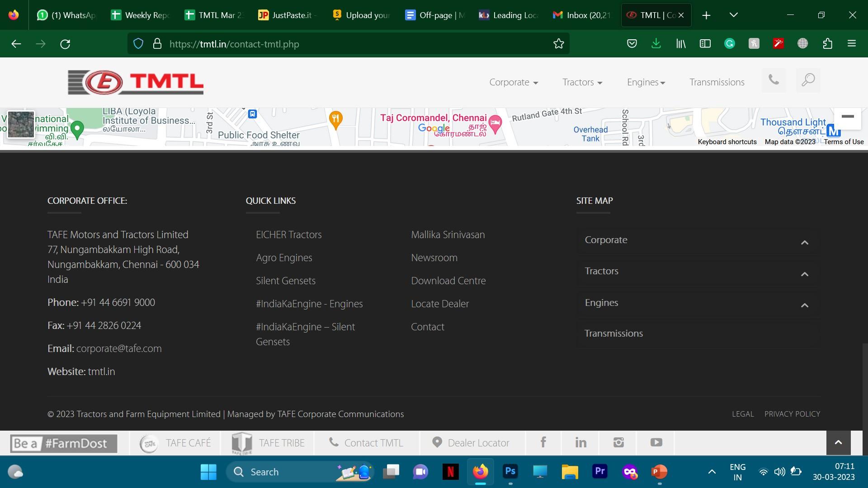The width and height of the screenshot is (868, 488).
Task: Open the Corporate dropdown in navigation
Action: (514, 82)
